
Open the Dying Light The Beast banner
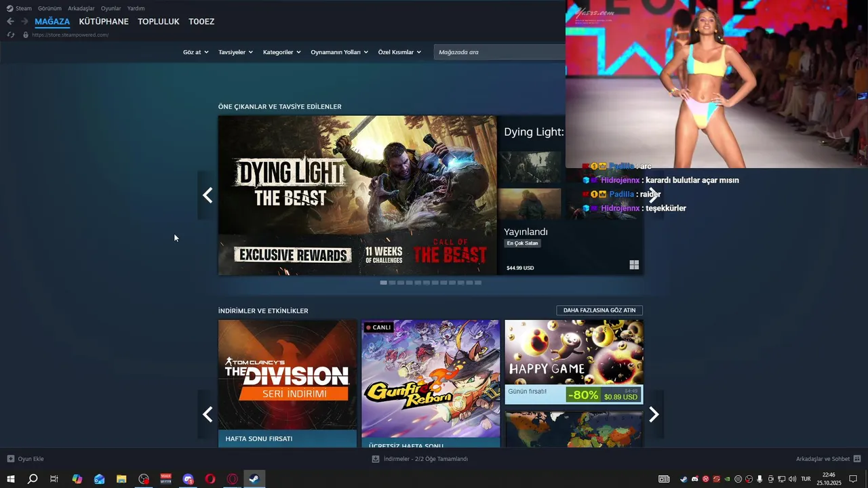(x=357, y=195)
